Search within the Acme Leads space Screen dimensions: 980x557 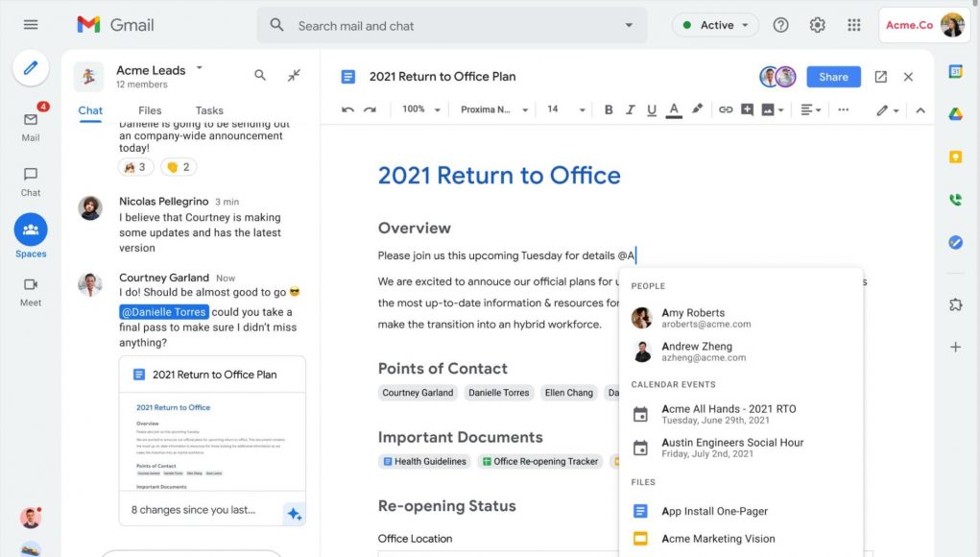coord(260,75)
